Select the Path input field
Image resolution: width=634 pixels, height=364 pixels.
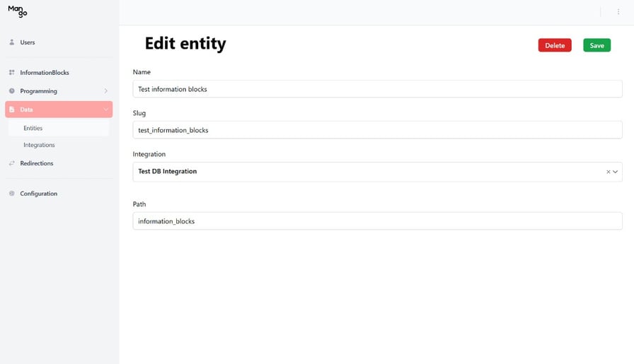[377, 221]
